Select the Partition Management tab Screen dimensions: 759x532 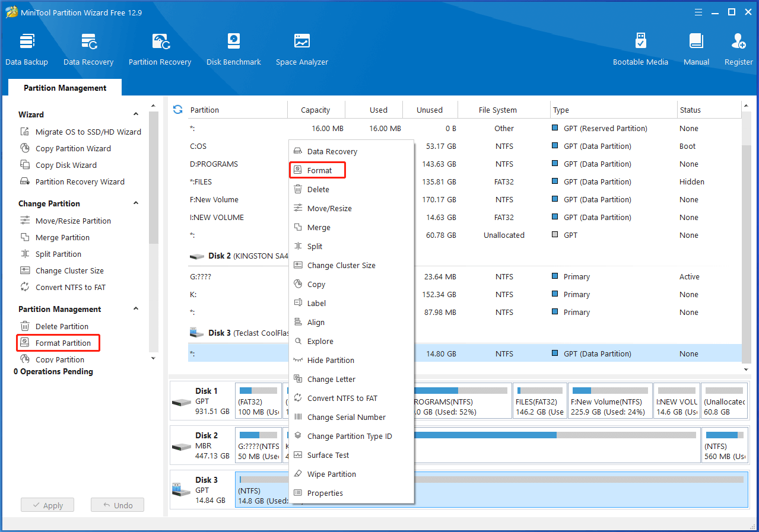(64, 87)
